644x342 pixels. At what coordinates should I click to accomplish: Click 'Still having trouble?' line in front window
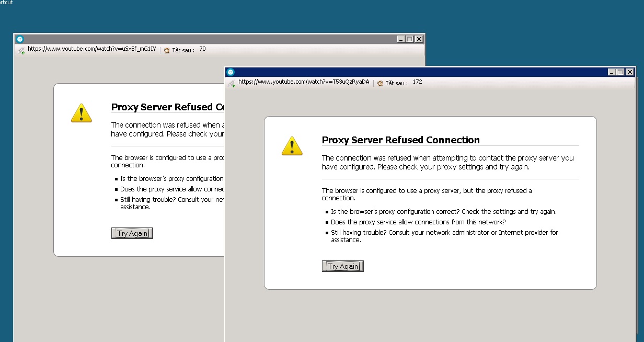point(444,236)
